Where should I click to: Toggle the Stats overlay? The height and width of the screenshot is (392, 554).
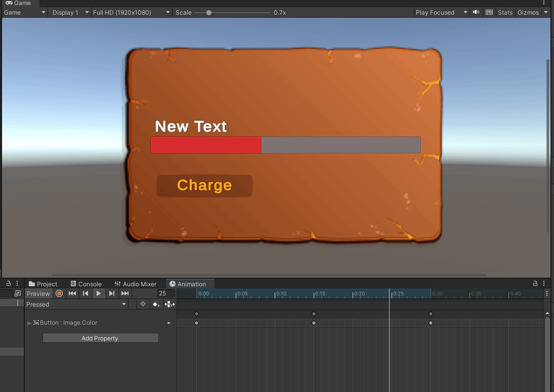[505, 12]
